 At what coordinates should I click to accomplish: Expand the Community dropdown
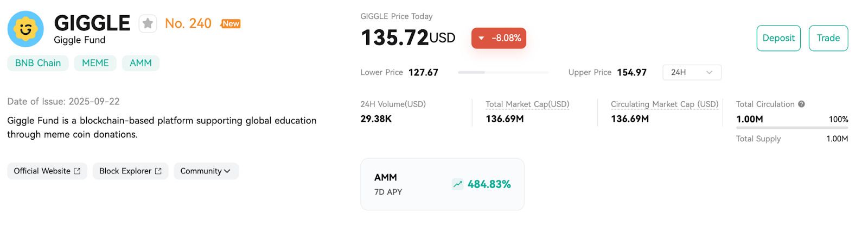206,171
